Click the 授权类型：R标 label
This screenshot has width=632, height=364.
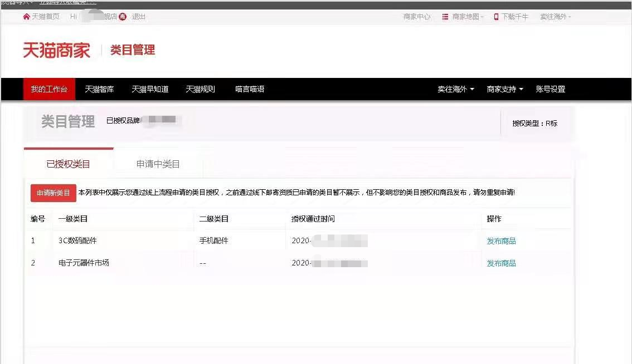[535, 123]
